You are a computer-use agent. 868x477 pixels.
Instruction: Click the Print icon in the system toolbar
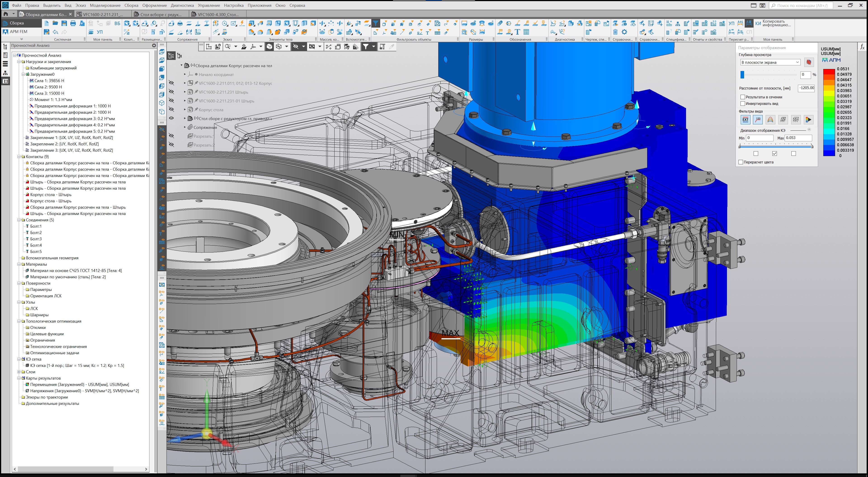point(73,23)
